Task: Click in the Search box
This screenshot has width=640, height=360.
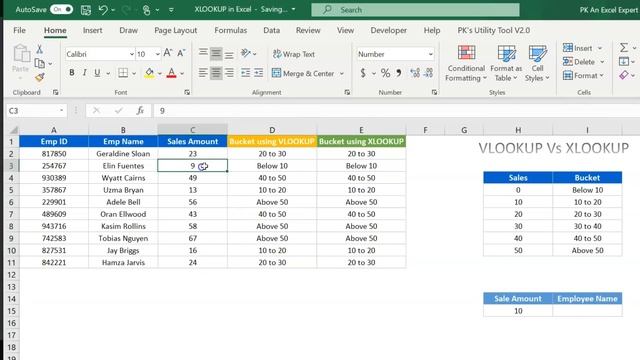Action: click(415, 10)
